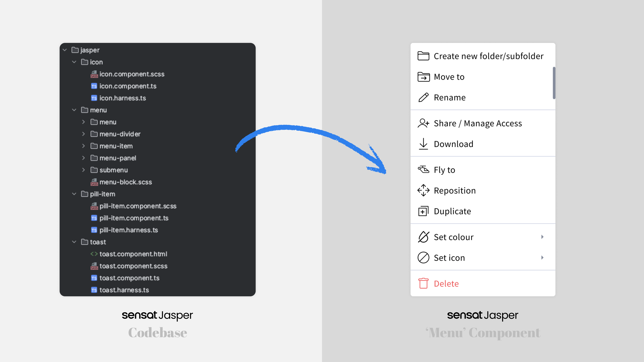Click the TS icon of icon.harness.ts
644x362 pixels.
[94, 98]
